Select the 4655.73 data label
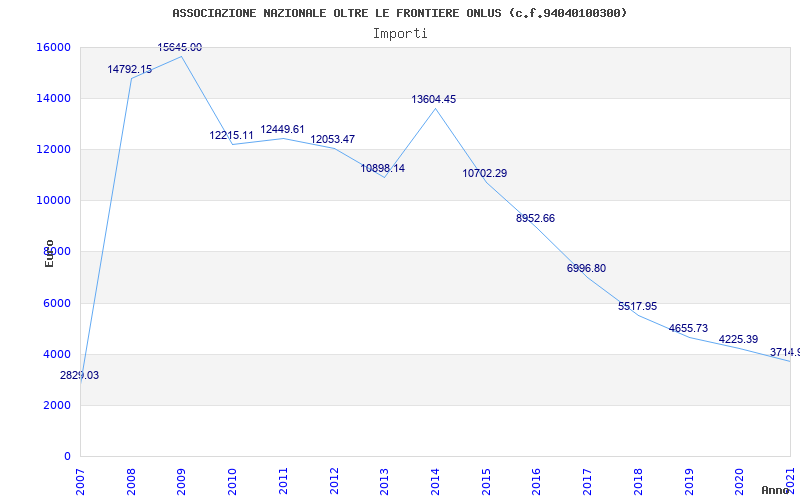The image size is (800, 500). [688, 329]
